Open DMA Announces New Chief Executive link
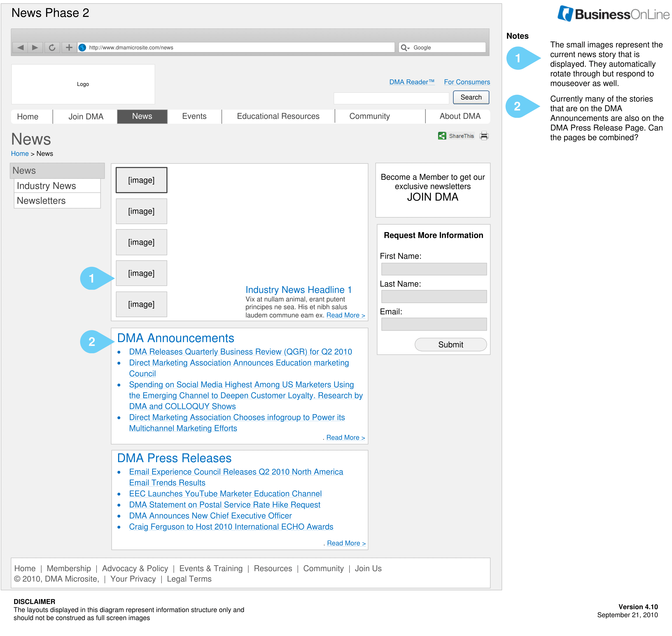Image resolution: width=672 pixels, height=636 pixels. (x=210, y=516)
